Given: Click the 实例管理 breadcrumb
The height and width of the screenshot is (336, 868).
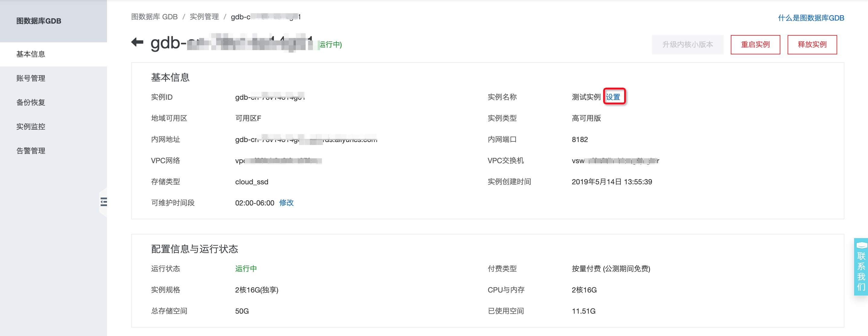Looking at the screenshot, I should click(204, 17).
